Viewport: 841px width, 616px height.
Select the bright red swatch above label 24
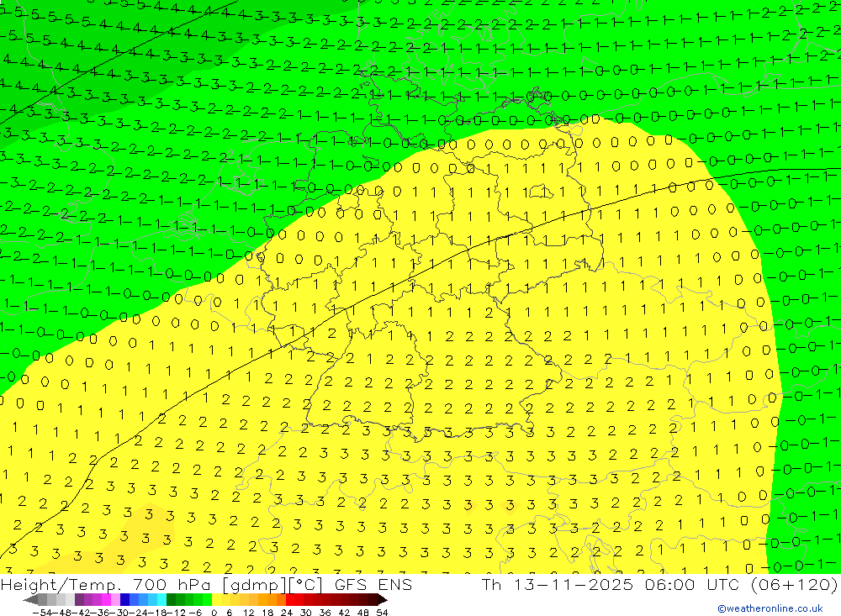tap(290, 600)
